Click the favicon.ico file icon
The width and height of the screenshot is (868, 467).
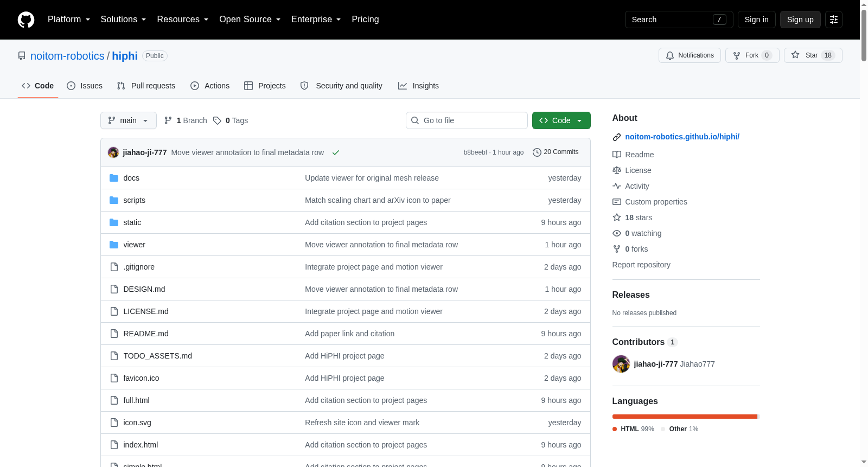click(x=114, y=378)
